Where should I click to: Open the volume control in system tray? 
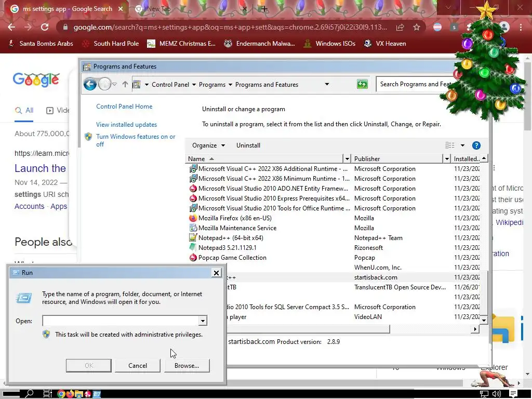click(497, 394)
